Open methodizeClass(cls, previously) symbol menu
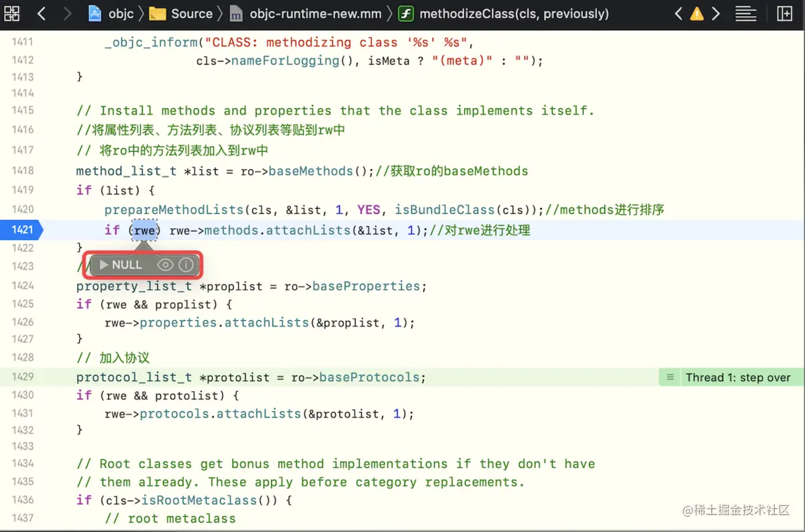This screenshot has height=532, width=805. pos(514,13)
